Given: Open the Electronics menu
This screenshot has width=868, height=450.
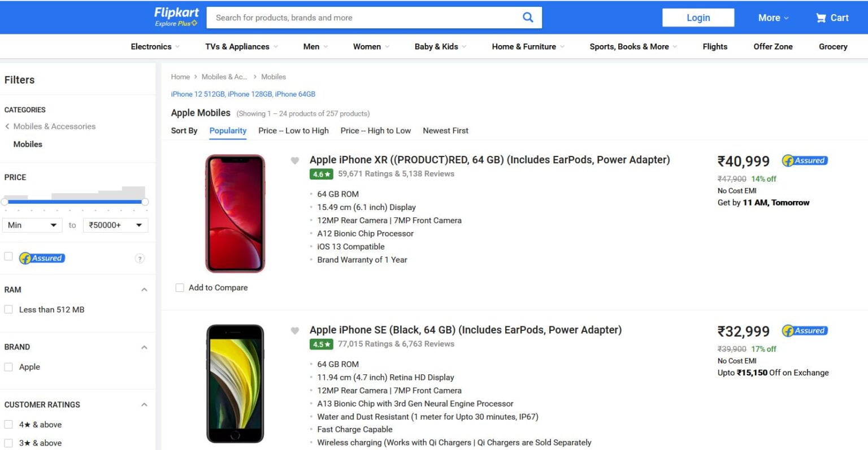Looking at the screenshot, I should 151,46.
